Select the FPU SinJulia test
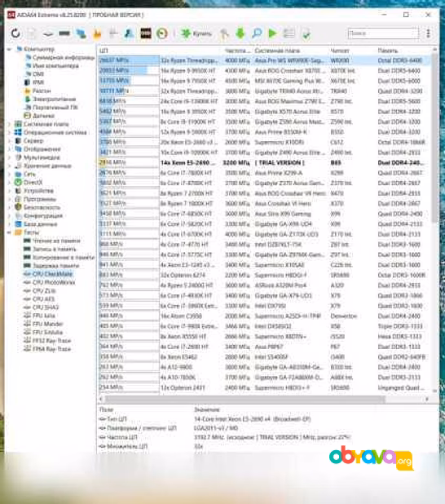Viewport: 445px width, 504px height. tap(47, 332)
